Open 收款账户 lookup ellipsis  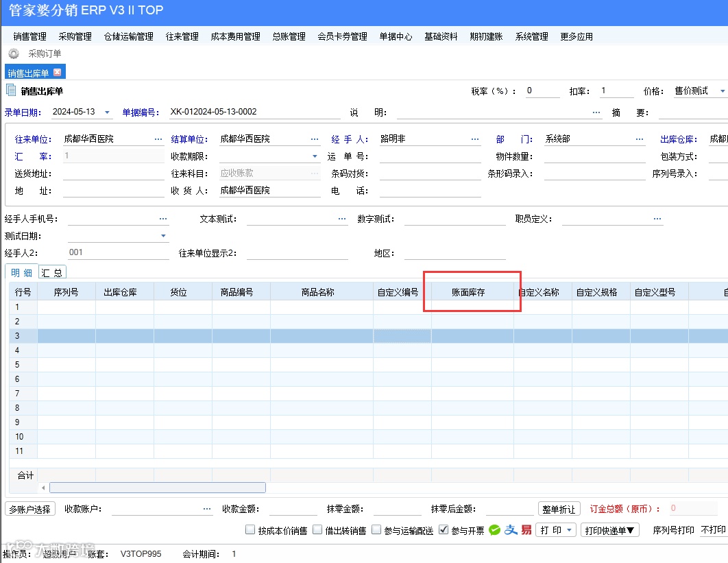point(207,509)
